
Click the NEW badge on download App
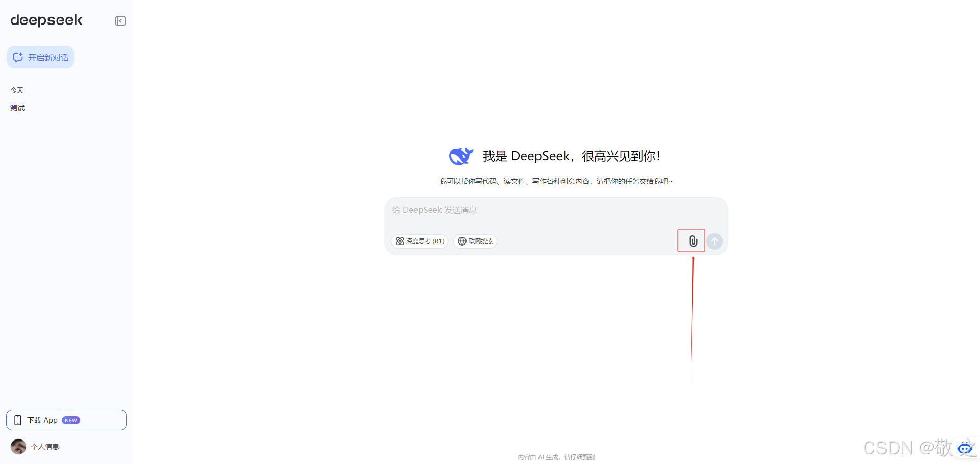click(71, 420)
